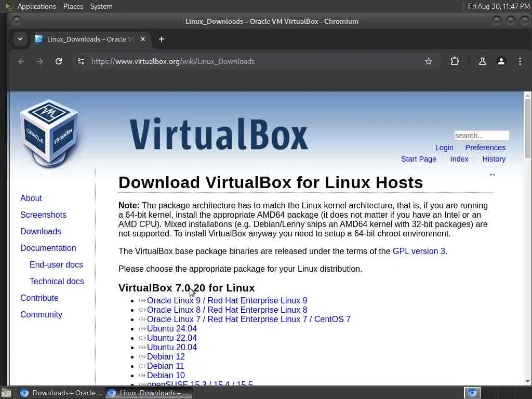Open Chromium three-dot menu
Image resolution: width=532 pixels, height=399 pixels.
pos(520,61)
